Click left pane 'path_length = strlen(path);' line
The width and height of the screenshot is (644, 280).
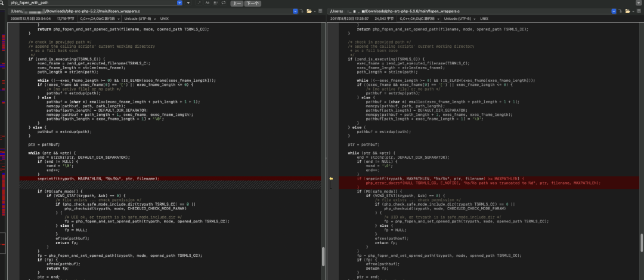(x=69, y=72)
